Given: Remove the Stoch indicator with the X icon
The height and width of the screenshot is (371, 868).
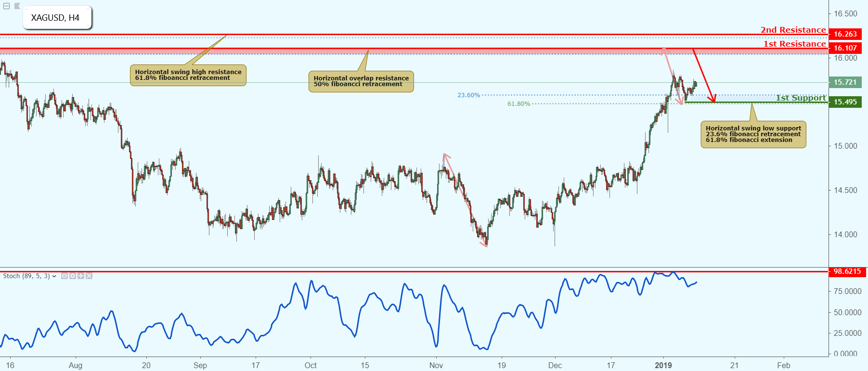Looking at the screenshot, I should [x=89, y=276].
